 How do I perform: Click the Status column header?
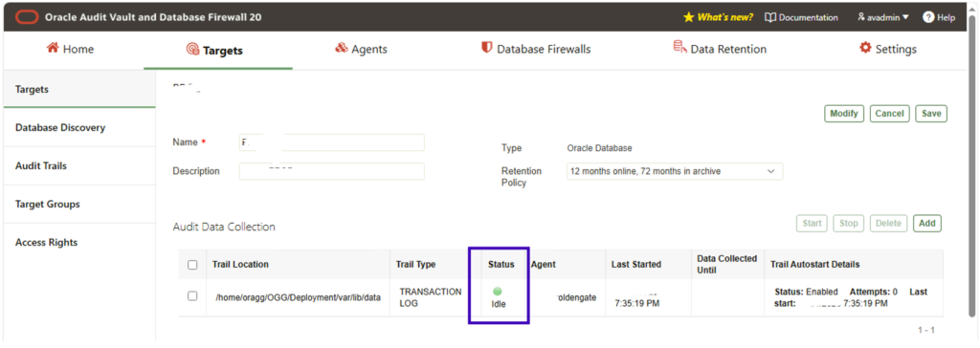coord(501,264)
